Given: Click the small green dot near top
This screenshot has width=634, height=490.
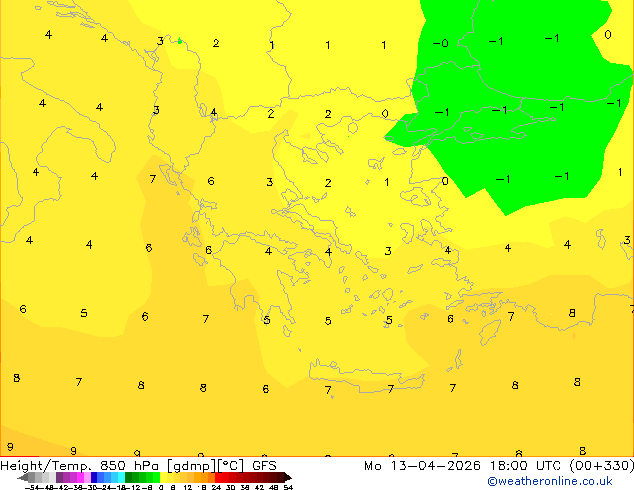Looking at the screenshot, I should pyautogui.click(x=180, y=41).
